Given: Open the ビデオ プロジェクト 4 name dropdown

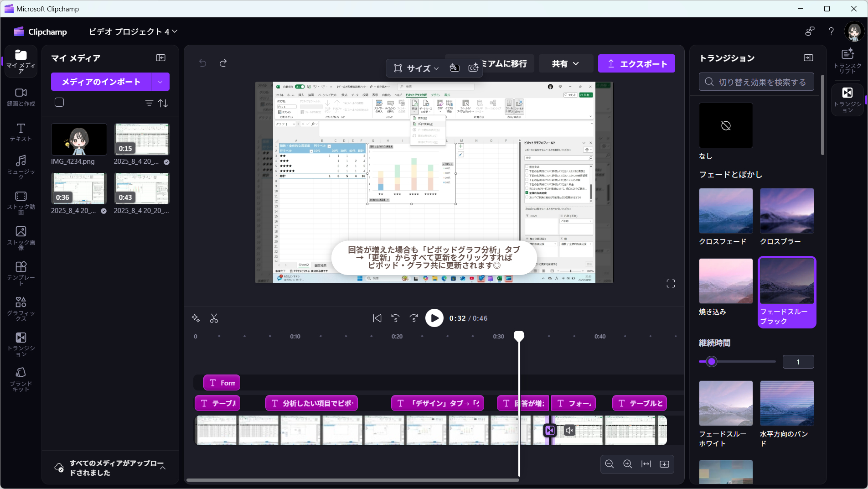Looking at the screenshot, I should coord(133,31).
